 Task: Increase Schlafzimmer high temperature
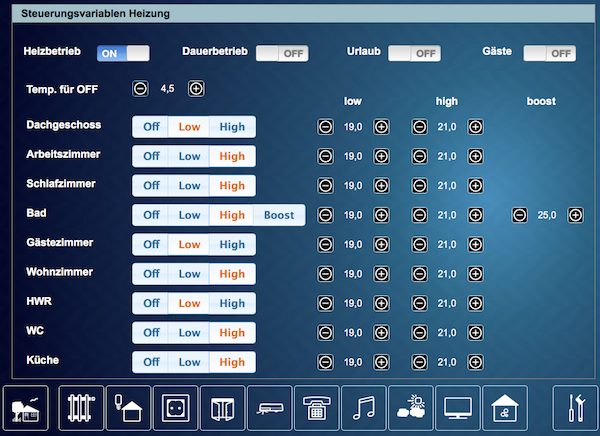pos(475,186)
